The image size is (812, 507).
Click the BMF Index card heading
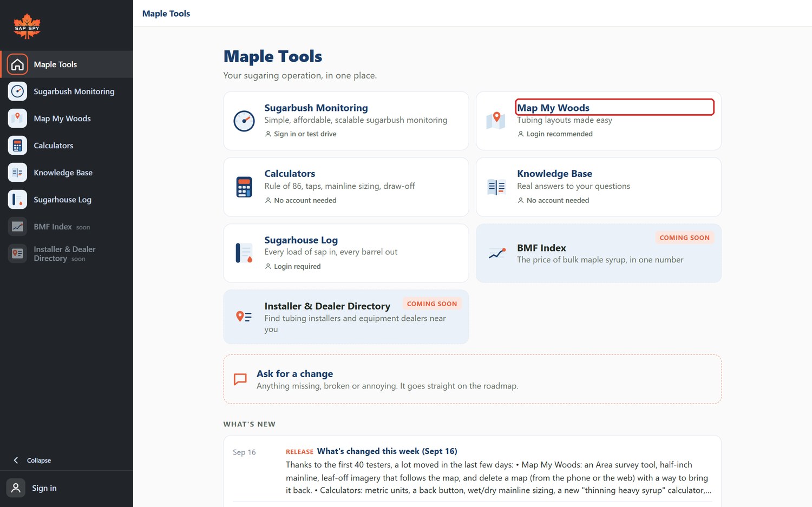(x=541, y=248)
